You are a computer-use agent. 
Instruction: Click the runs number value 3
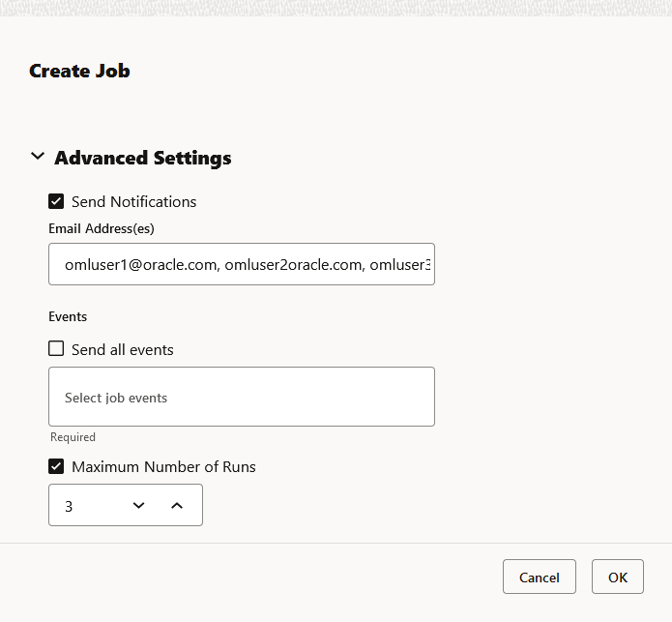tap(70, 506)
